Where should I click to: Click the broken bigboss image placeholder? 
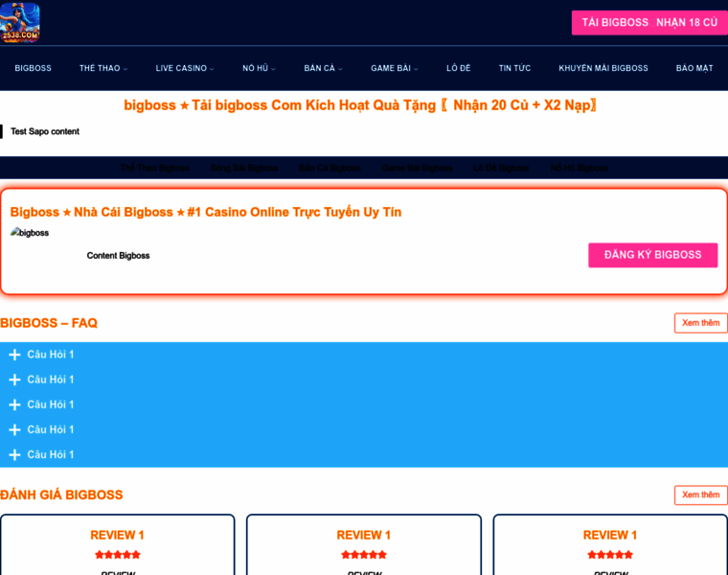click(x=30, y=233)
